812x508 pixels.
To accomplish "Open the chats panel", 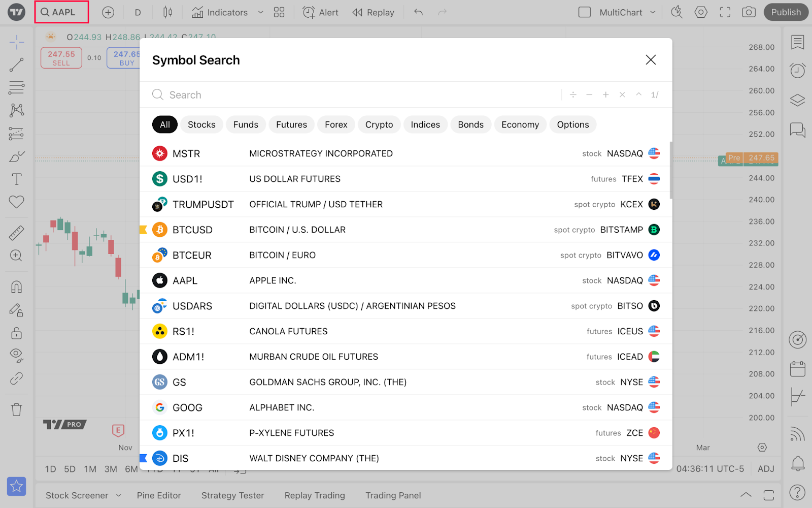I will 798,130.
